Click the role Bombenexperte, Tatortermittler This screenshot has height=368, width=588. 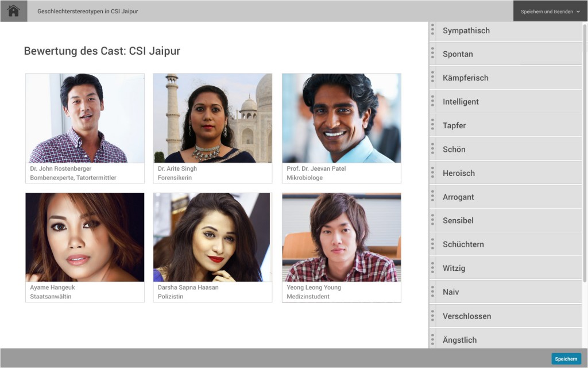tap(73, 178)
